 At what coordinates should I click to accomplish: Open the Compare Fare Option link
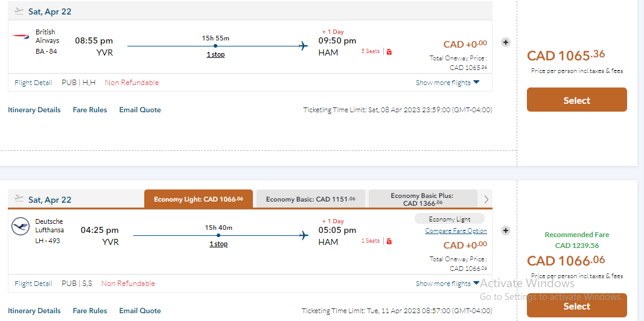[x=456, y=231]
